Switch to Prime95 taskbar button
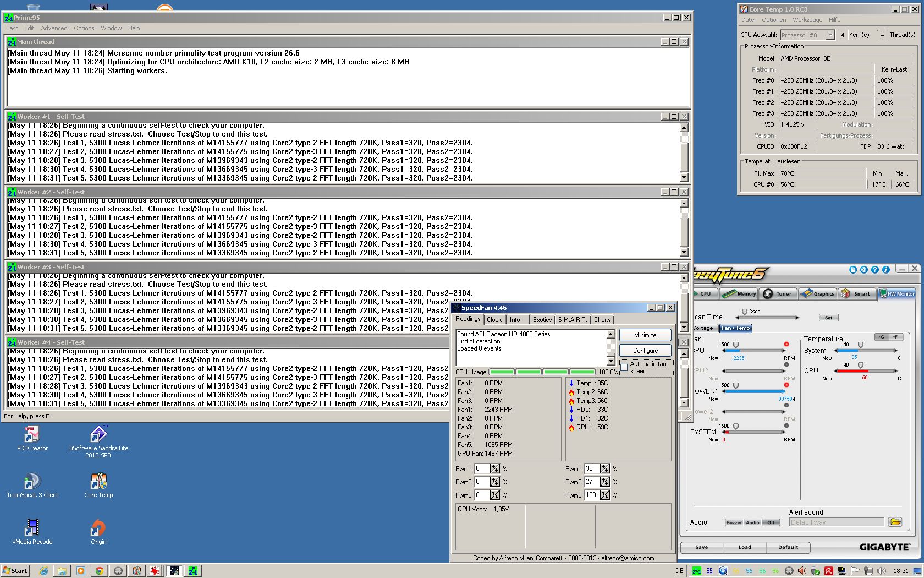 [193, 571]
